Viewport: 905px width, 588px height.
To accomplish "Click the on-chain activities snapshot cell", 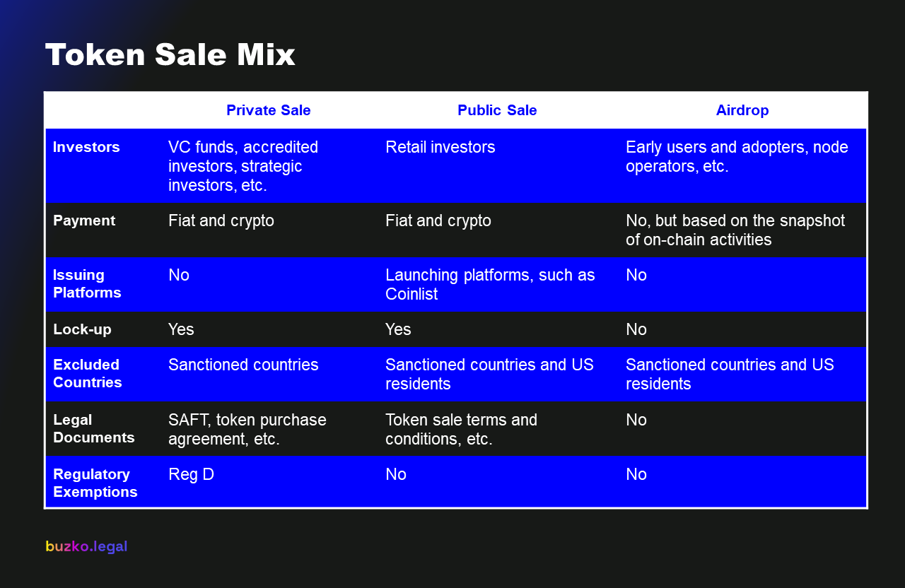I will [735, 230].
